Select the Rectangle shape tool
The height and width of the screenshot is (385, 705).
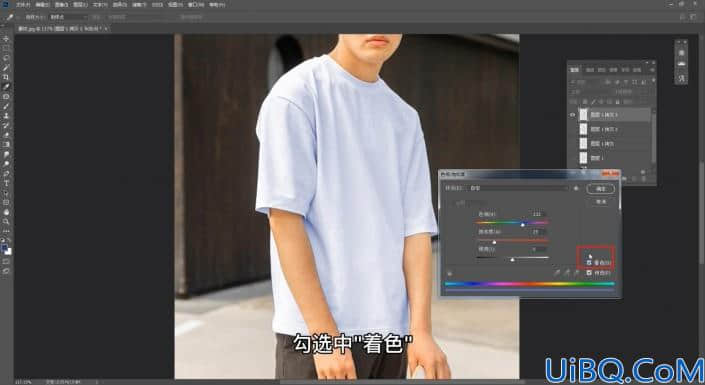point(6,202)
